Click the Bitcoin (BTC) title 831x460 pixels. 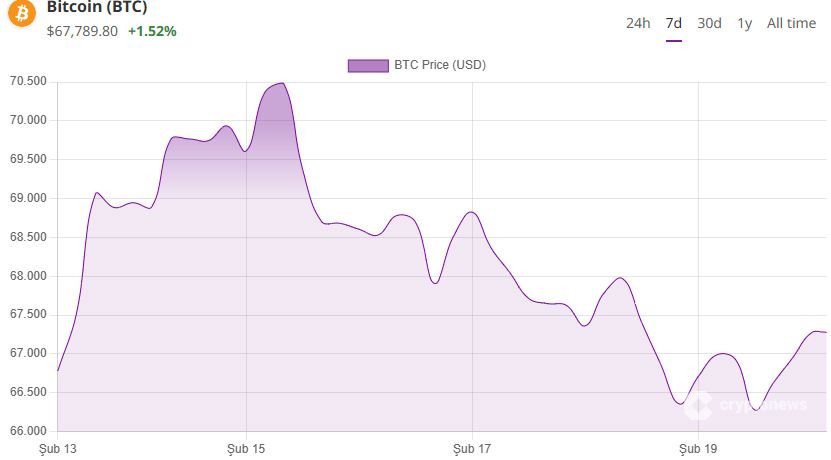click(x=97, y=8)
